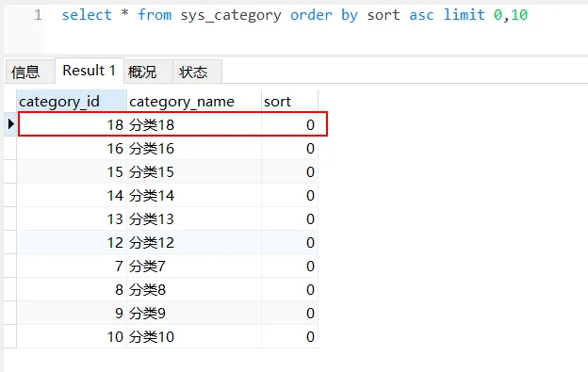Click line number 1 in editor gutter
This screenshot has height=372, width=588.
(x=38, y=15)
